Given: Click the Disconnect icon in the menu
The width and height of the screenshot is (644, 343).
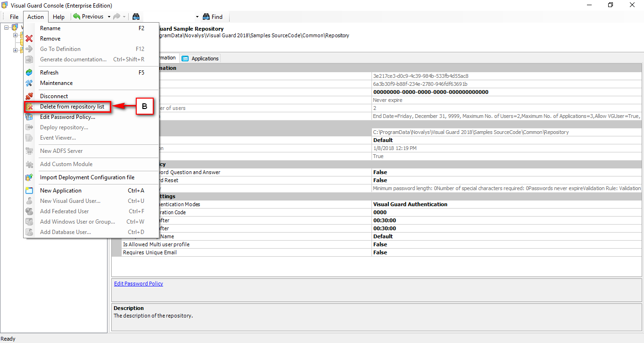Looking at the screenshot, I should [29, 96].
